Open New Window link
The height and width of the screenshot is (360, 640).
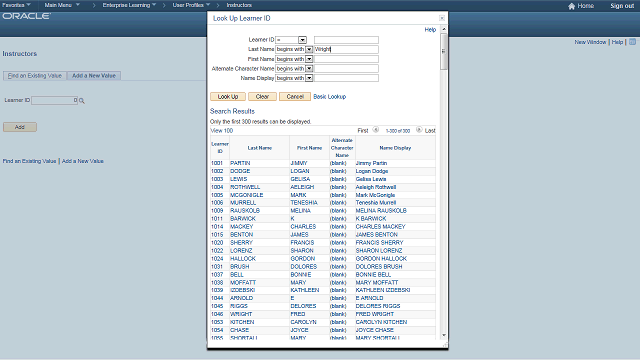tap(590, 42)
